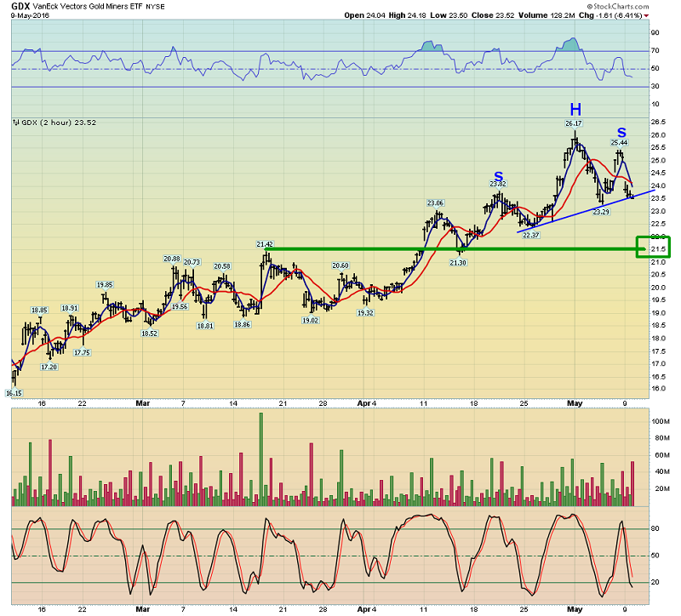Click the chart type icon beside GDX legend
The image size is (681, 616).
(x=16, y=123)
